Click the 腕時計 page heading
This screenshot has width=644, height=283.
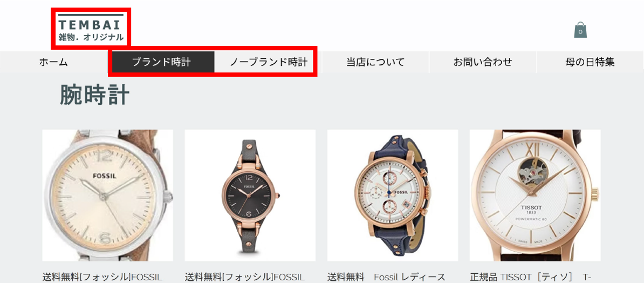(x=95, y=95)
